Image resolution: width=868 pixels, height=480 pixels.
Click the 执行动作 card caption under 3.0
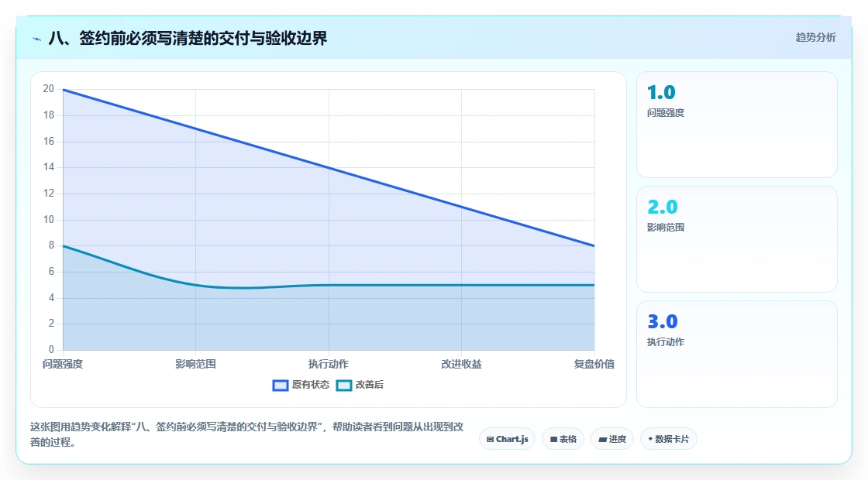point(666,342)
